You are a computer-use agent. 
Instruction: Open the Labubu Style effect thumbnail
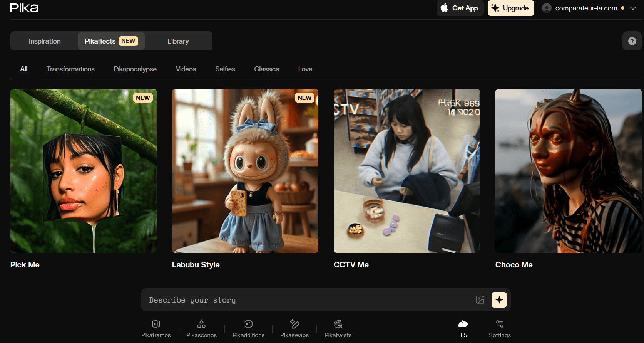pyautogui.click(x=245, y=171)
